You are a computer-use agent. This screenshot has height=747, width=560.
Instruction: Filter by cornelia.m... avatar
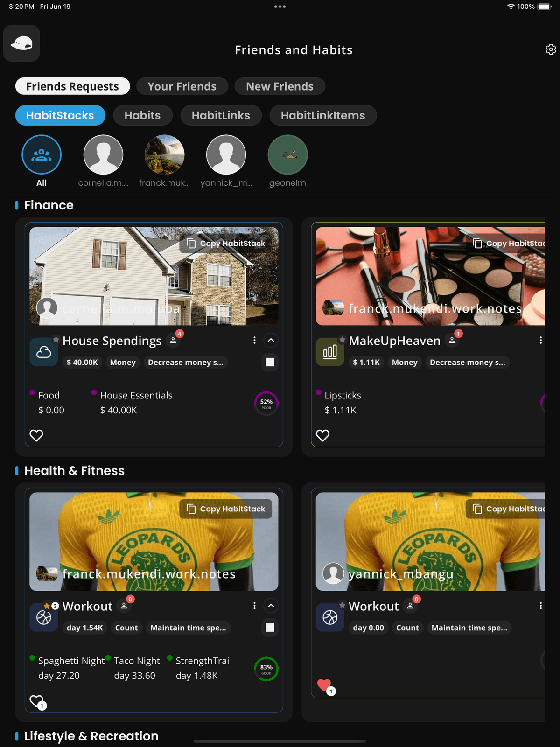coord(103,155)
